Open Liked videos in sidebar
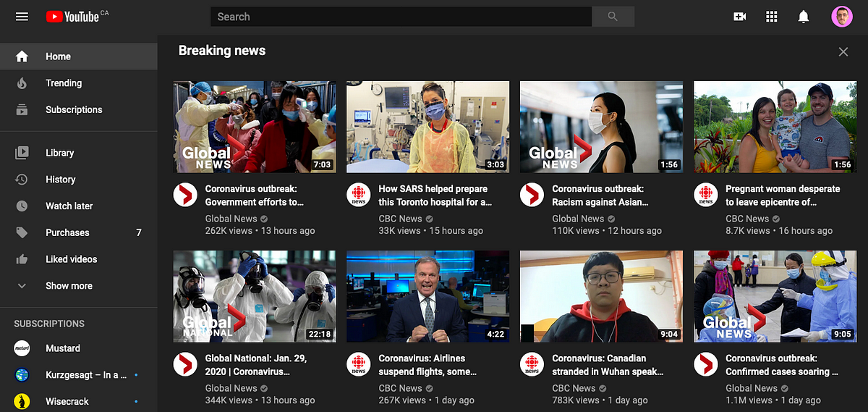868x412 pixels. pos(71,259)
